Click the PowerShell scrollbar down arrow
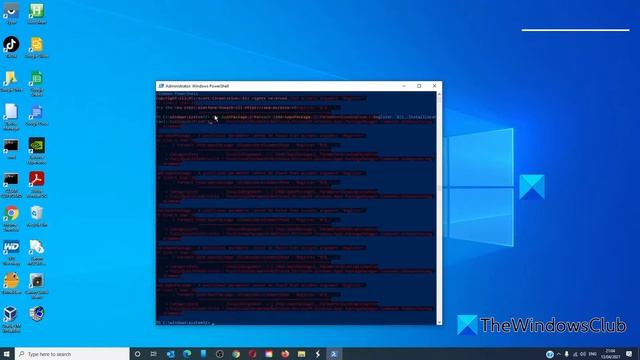 pos(439,322)
